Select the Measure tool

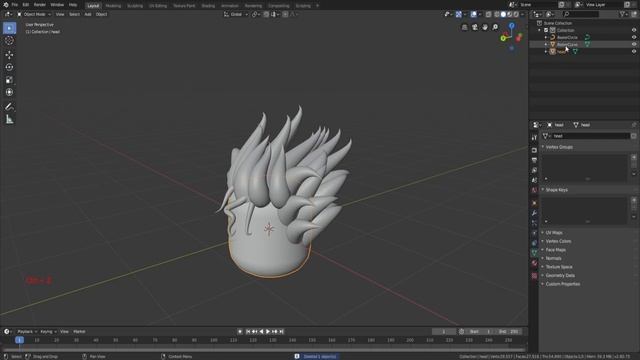[9, 119]
